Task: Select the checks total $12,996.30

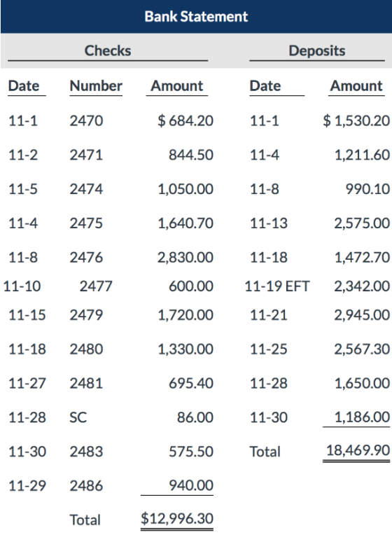Action: (177, 519)
